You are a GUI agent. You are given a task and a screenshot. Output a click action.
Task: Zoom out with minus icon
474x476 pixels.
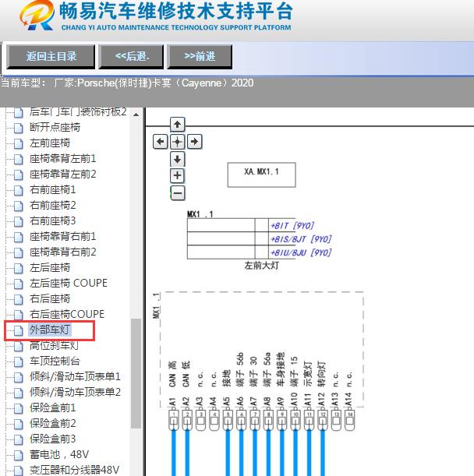coord(178,193)
